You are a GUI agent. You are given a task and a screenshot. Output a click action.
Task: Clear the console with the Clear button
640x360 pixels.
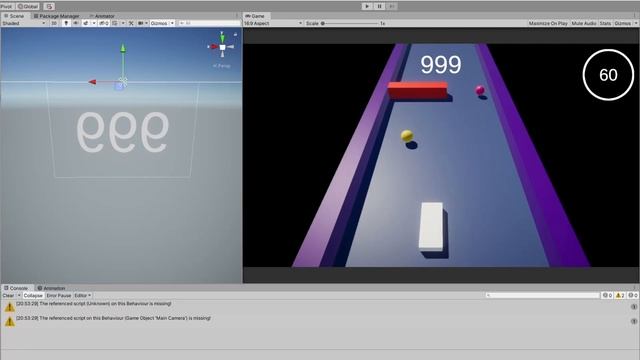point(8,295)
